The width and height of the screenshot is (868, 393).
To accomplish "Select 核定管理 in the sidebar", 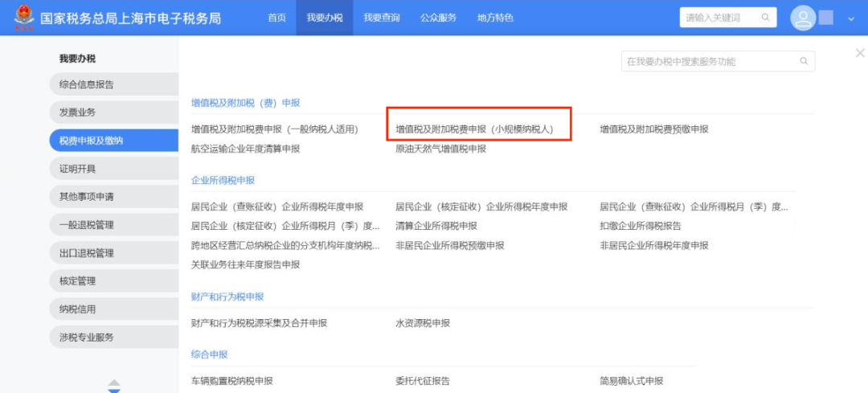I will click(x=113, y=280).
